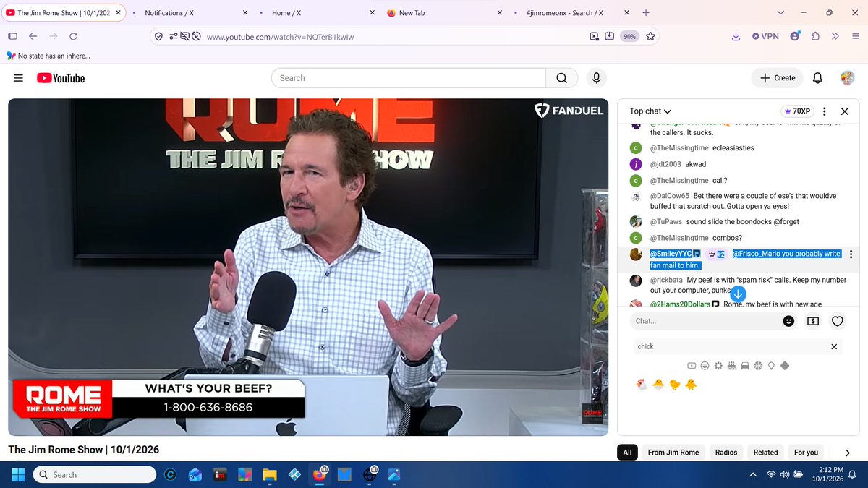This screenshot has height=488, width=868.
Task: Install page as app from address bar icon
Action: pyautogui.click(x=609, y=36)
